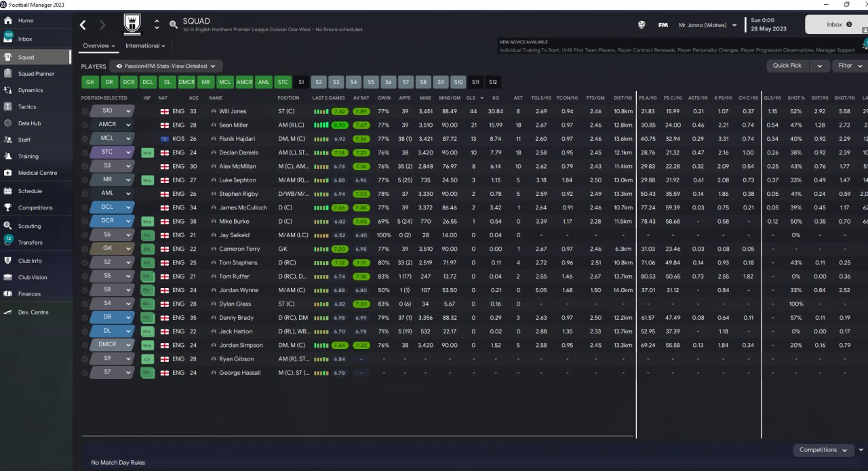Open Medical Centre from sidebar

click(x=8, y=172)
